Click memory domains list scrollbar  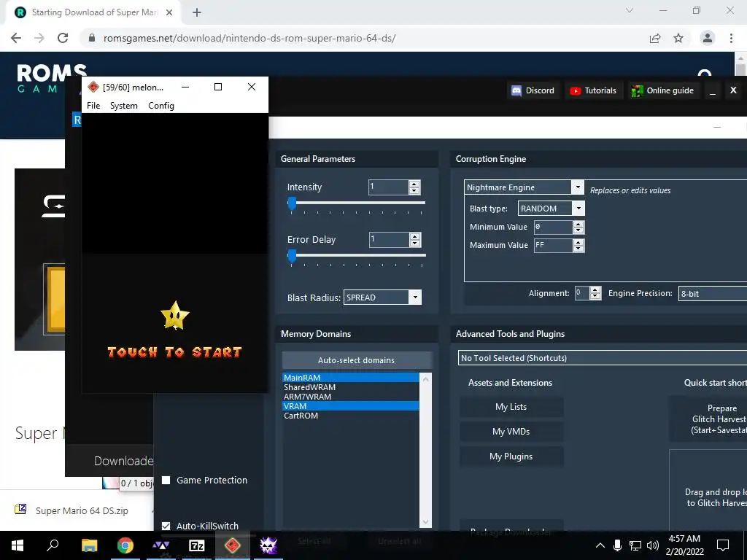(x=426, y=450)
